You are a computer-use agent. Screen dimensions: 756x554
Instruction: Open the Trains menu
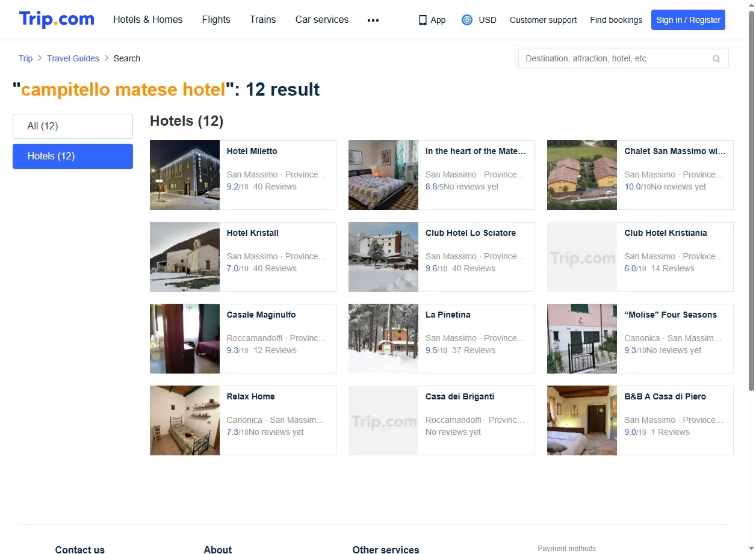coord(263,19)
